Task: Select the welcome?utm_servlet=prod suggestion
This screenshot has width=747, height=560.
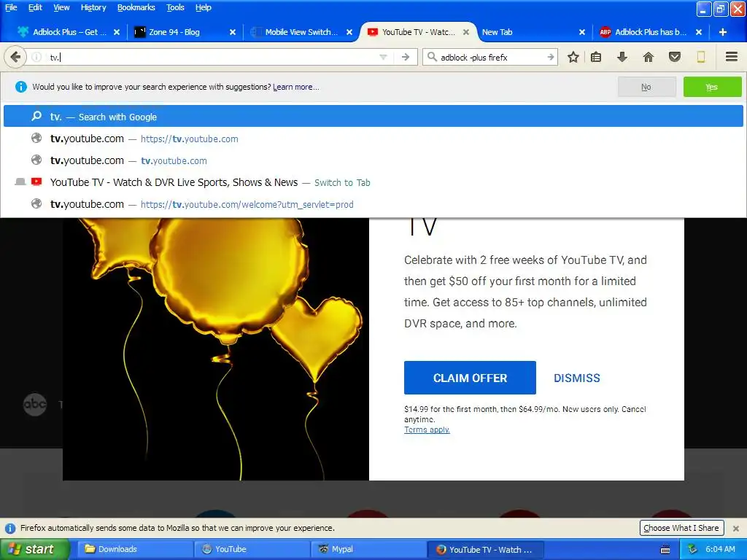Action: click(x=373, y=204)
